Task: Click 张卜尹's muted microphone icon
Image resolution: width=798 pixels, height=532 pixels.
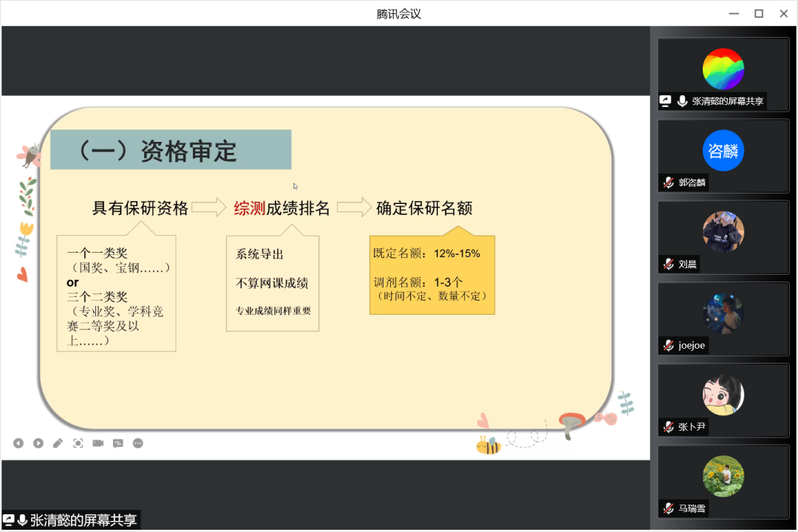Action: [669, 426]
